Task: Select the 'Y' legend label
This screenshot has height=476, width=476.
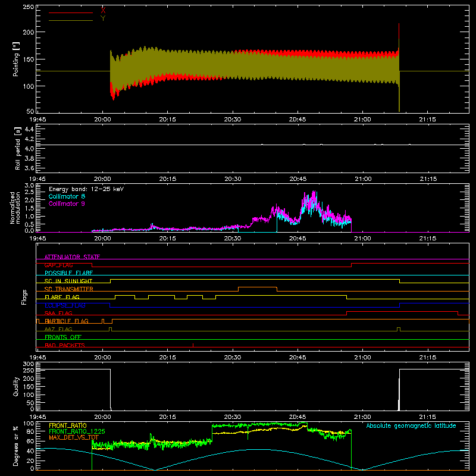Action: click(x=103, y=18)
